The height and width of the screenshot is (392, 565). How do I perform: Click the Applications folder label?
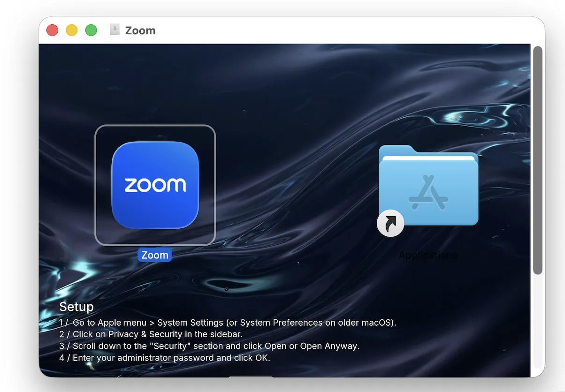click(x=428, y=256)
